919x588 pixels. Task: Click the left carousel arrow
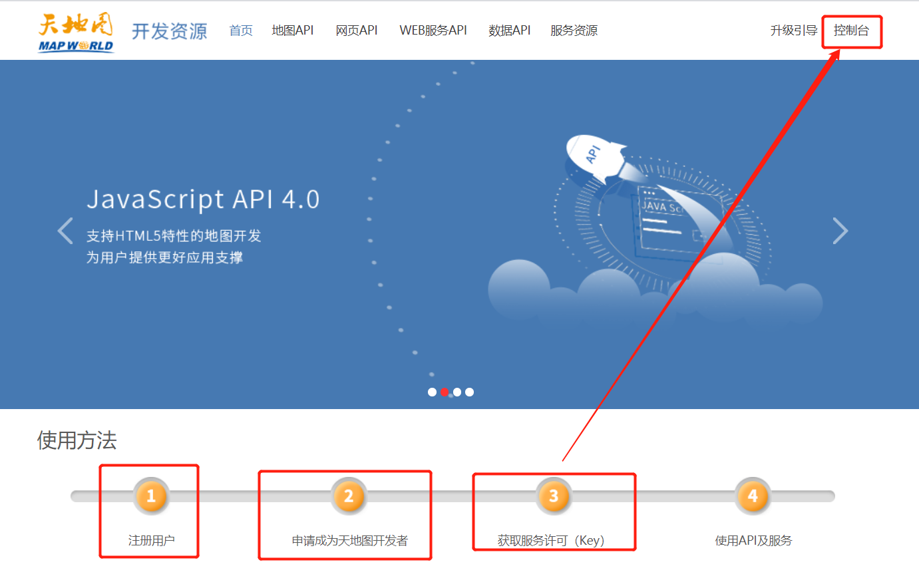click(65, 231)
